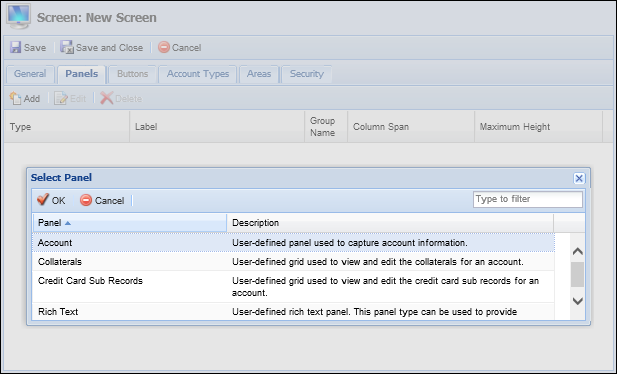Sort by the Panel column header
Image resolution: width=617 pixels, height=374 pixels.
(130, 223)
